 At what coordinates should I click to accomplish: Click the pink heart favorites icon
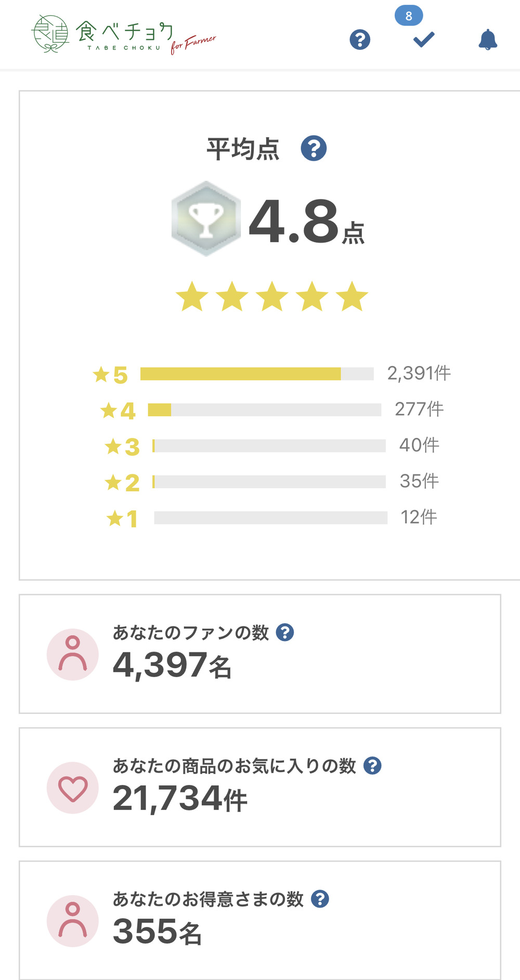[x=73, y=788]
